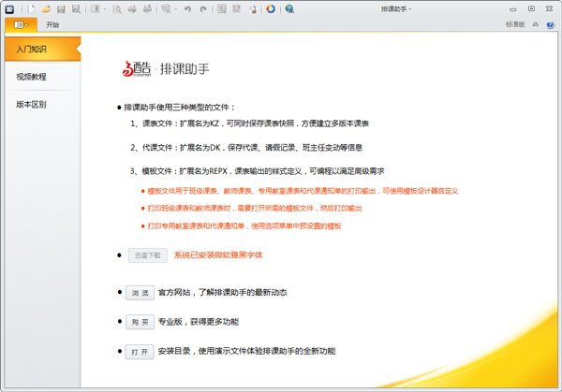Image resolution: width=562 pixels, height=392 pixels.
Task: Click the line about 代课文件 DK extension
Action: click(246, 148)
